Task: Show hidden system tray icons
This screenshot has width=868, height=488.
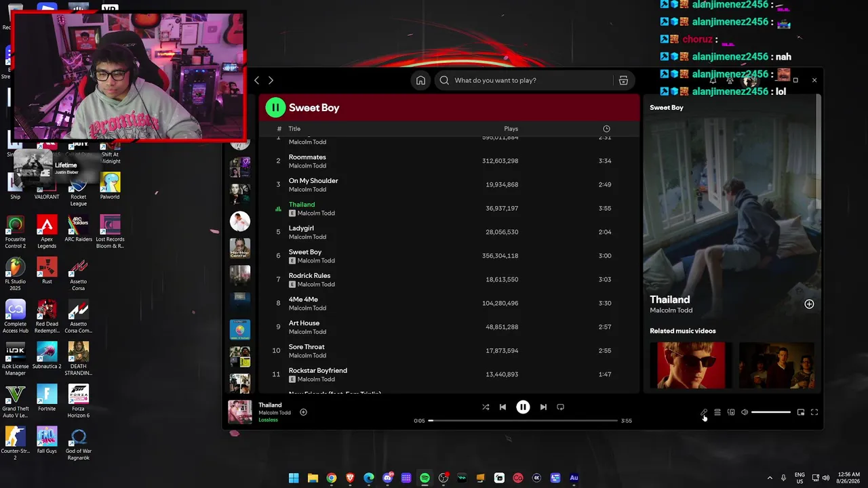Action: click(769, 478)
